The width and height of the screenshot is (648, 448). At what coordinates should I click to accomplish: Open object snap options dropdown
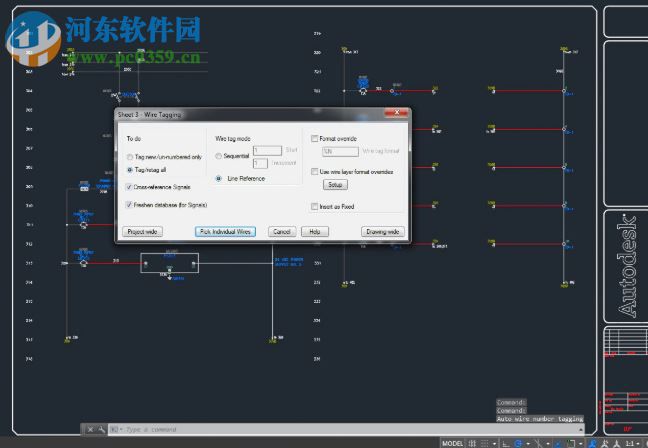tap(581, 444)
